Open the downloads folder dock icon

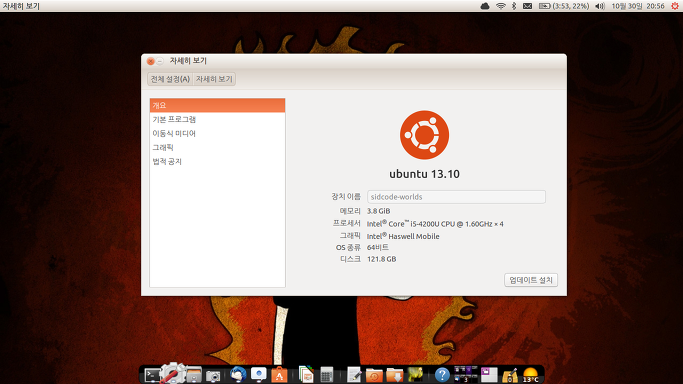click(395, 375)
